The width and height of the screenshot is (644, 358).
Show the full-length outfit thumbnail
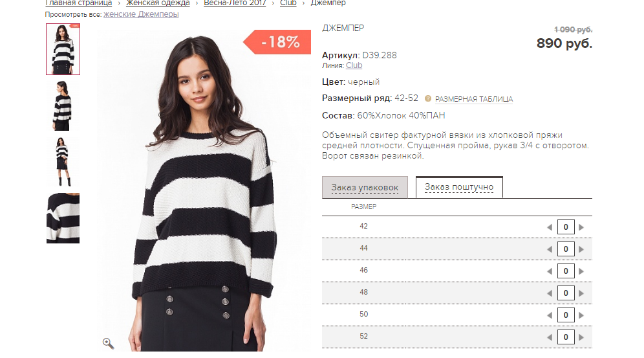63,162
